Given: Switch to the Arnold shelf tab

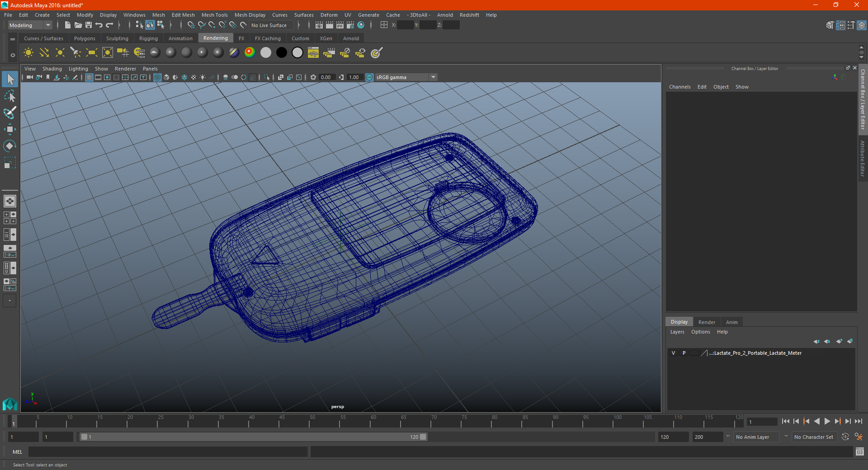Looking at the screenshot, I should coord(351,38).
